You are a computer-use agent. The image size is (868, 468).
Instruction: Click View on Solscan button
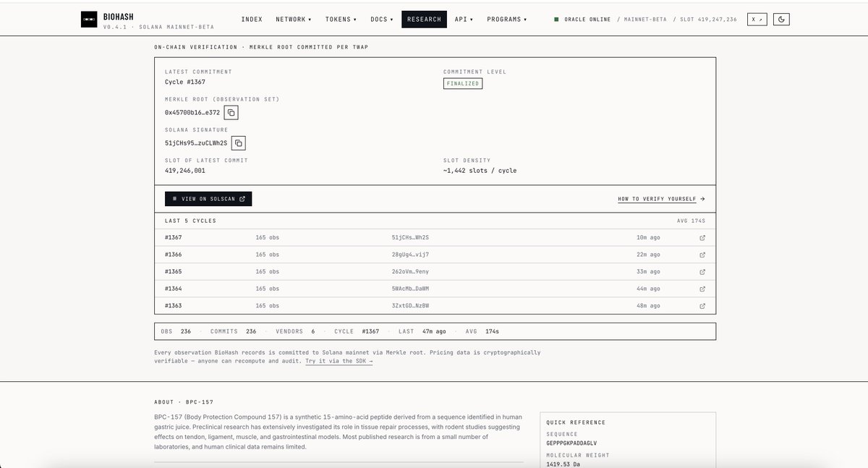[208, 199]
